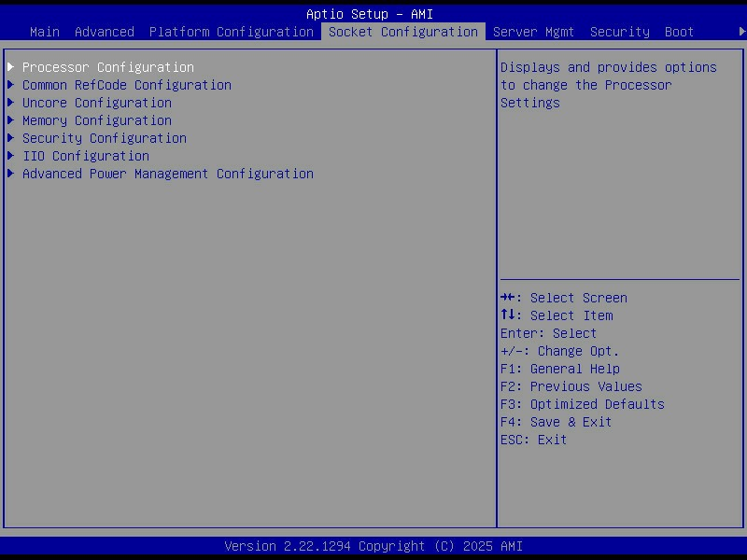
Task: Enter IIO Configuration
Action: click(x=86, y=156)
